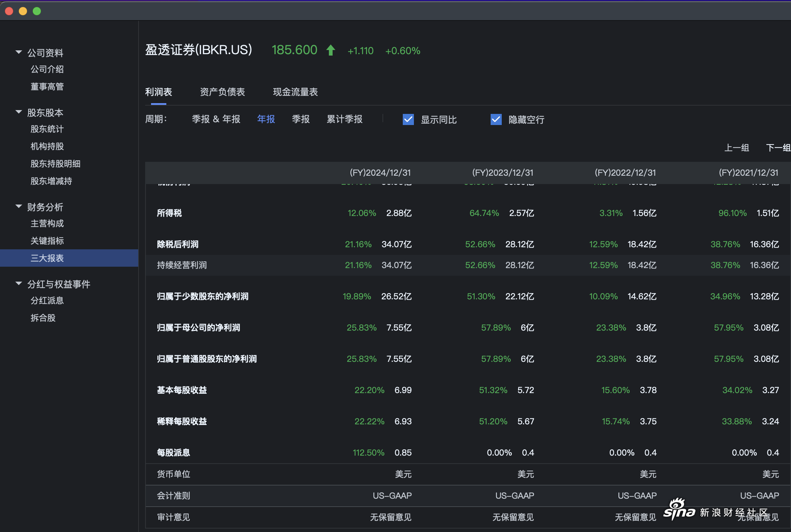Open 主营构成 page

pyautogui.click(x=47, y=223)
